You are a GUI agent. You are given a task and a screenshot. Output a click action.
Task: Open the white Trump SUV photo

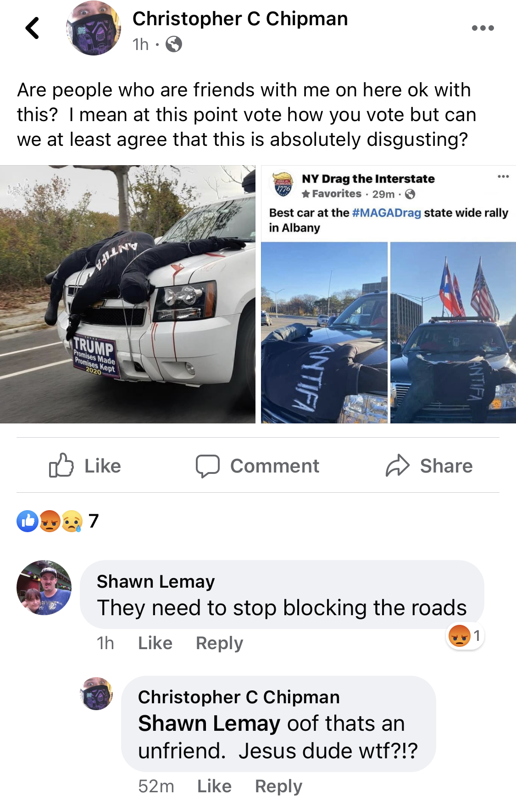click(x=128, y=294)
